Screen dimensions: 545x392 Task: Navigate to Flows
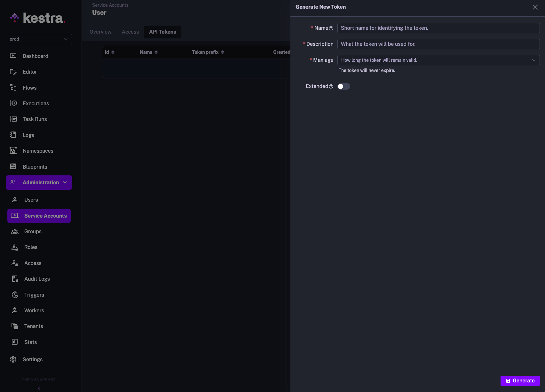[29, 87]
